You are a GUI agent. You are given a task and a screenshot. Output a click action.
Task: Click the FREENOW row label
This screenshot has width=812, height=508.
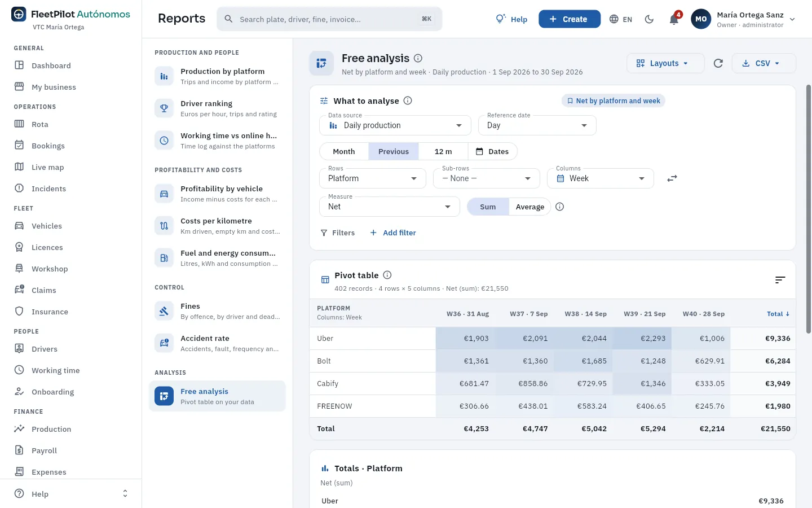(334, 406)
